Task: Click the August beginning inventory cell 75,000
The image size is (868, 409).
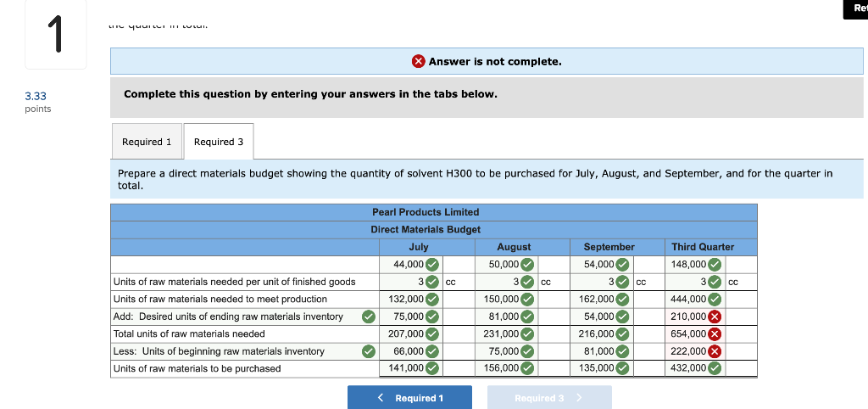Action: coord(506,351)
